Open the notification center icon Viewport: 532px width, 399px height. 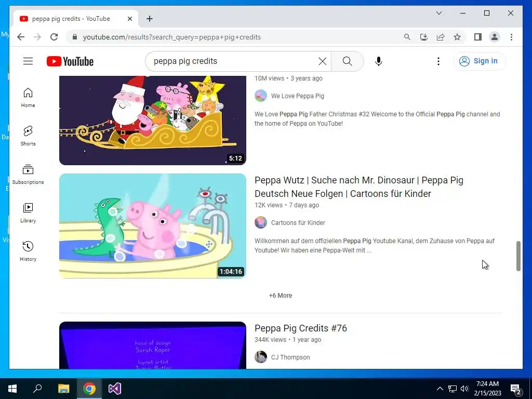(516, 389)
